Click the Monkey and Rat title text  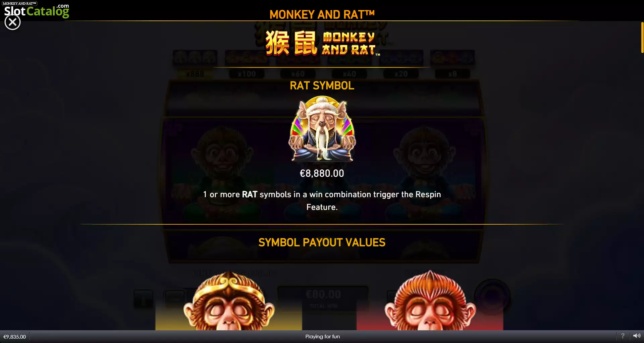pos(322,14)
